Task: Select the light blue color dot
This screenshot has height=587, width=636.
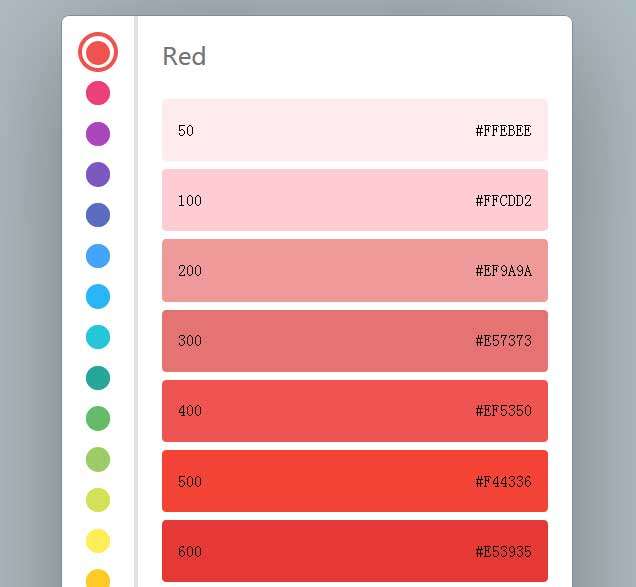Action: (98, 297)
